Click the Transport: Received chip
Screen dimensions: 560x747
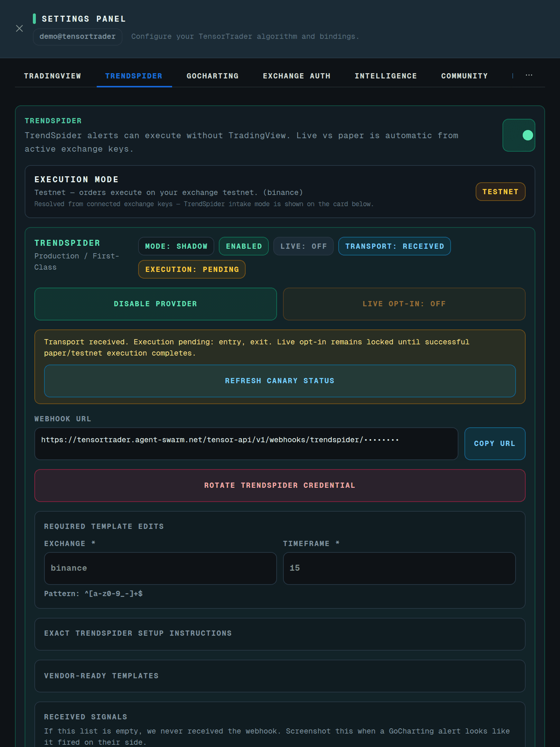click(395, 246)
